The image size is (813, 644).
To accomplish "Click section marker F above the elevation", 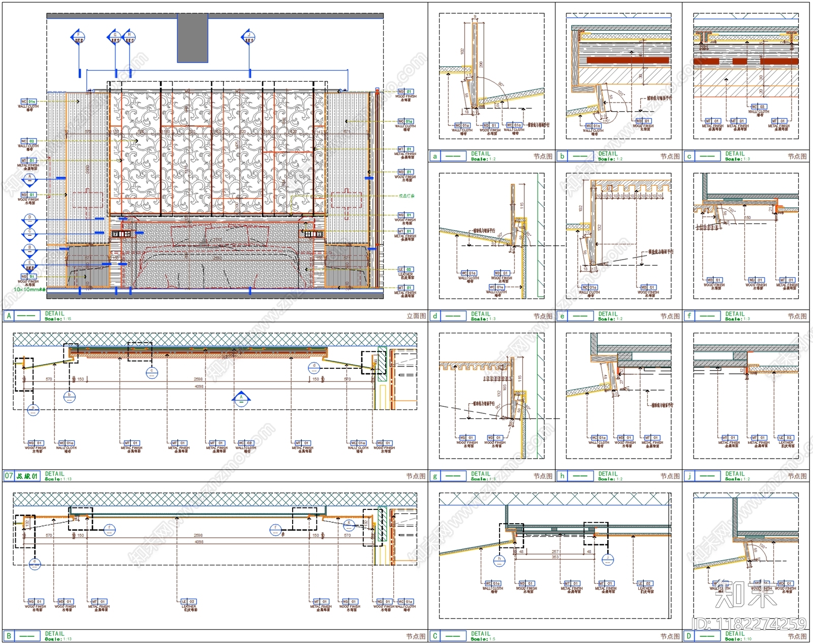I will pyautogui.click(x=78, y=37).
